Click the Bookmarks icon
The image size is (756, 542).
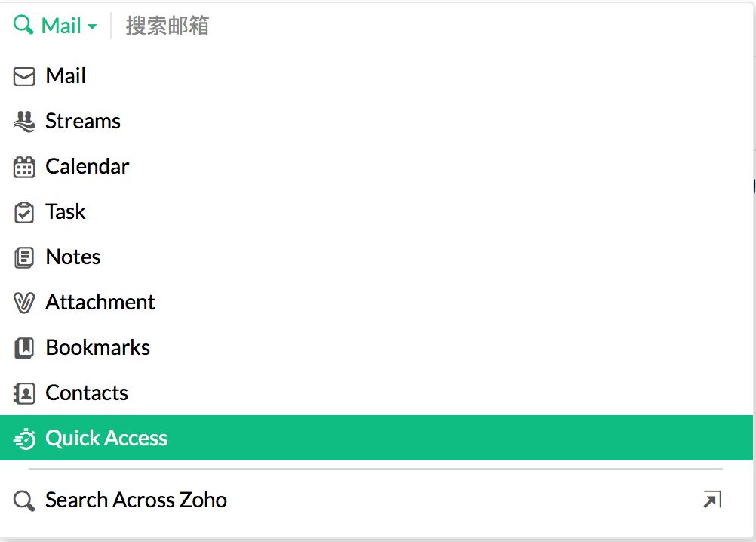24,348
